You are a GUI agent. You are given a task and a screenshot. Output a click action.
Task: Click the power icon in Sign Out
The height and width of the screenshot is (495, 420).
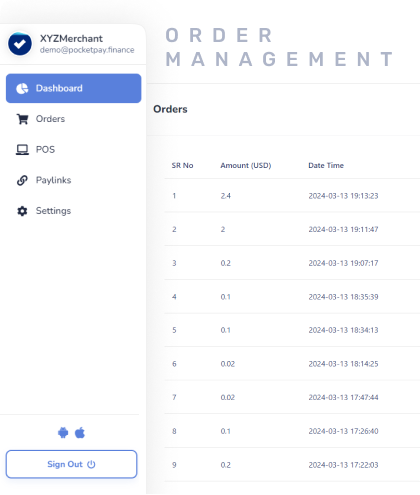[x=91, y=464]
